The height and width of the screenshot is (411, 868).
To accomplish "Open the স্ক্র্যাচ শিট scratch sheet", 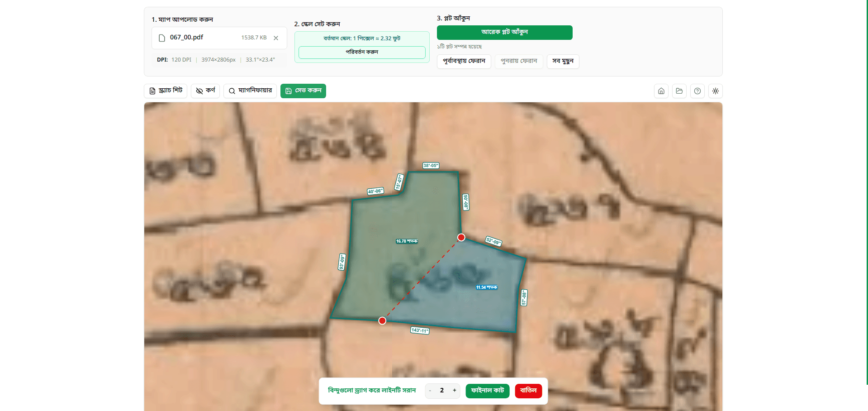I will click(x=166, y=91).
